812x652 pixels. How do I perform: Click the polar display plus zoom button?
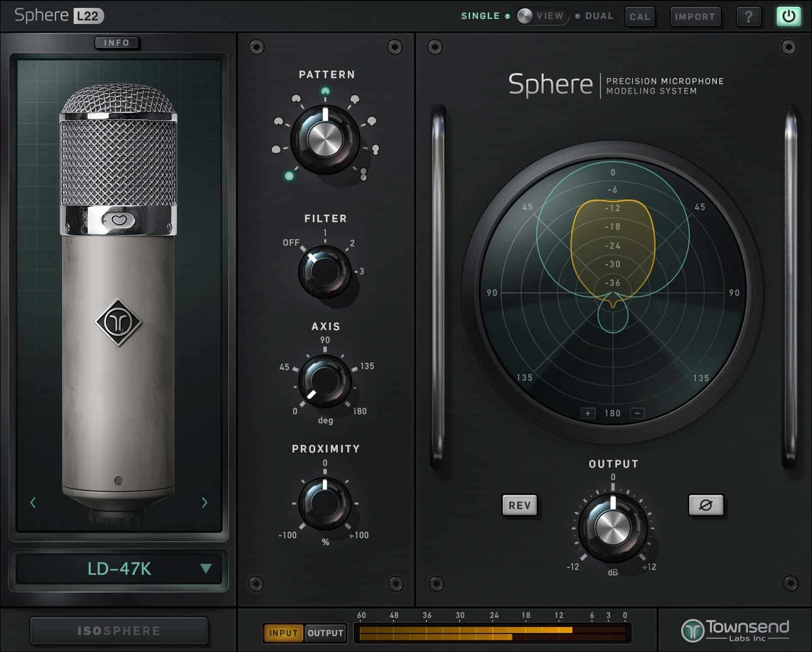click(x=588, y=413)
